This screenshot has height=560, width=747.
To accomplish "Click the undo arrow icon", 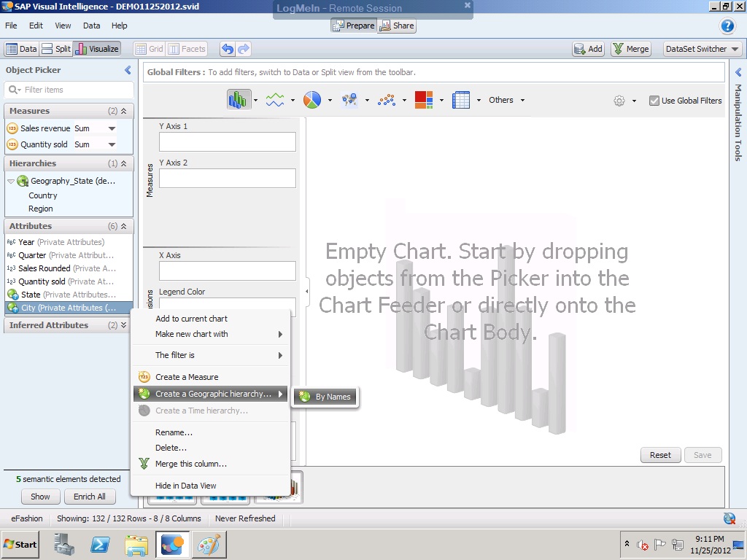I will tap(228, 49).
